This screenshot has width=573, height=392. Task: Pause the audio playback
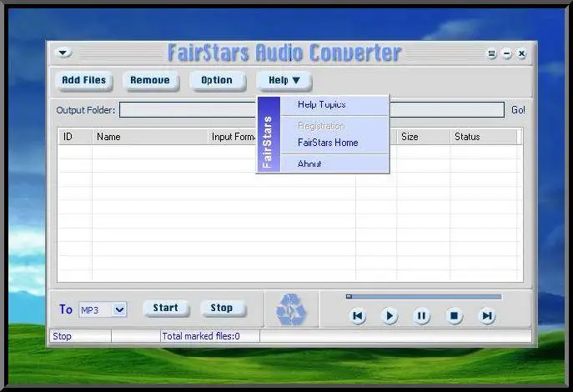click(x=422, y=315)
